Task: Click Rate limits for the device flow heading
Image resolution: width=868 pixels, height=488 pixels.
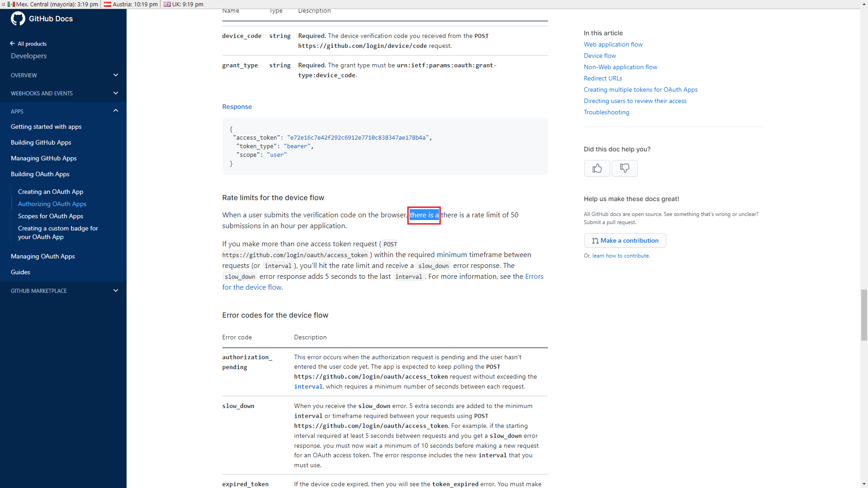Action: click(273, 197)
